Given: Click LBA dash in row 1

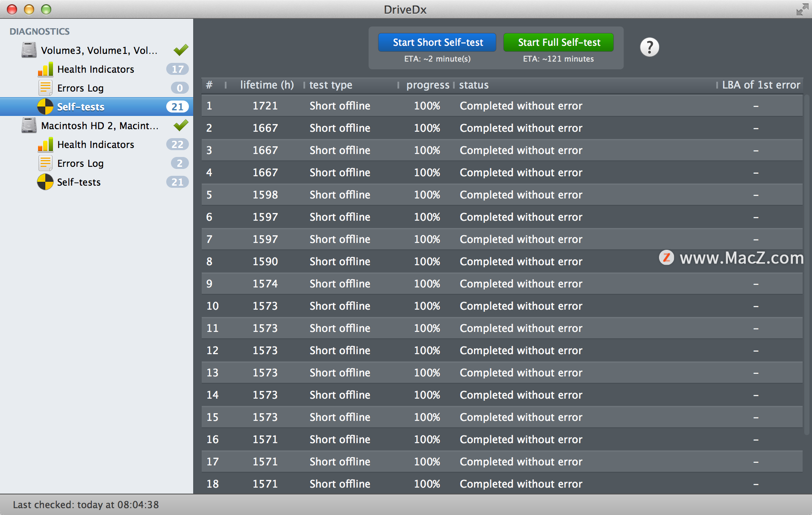Looking at the screenshot, I should click(x=756, y=106).
